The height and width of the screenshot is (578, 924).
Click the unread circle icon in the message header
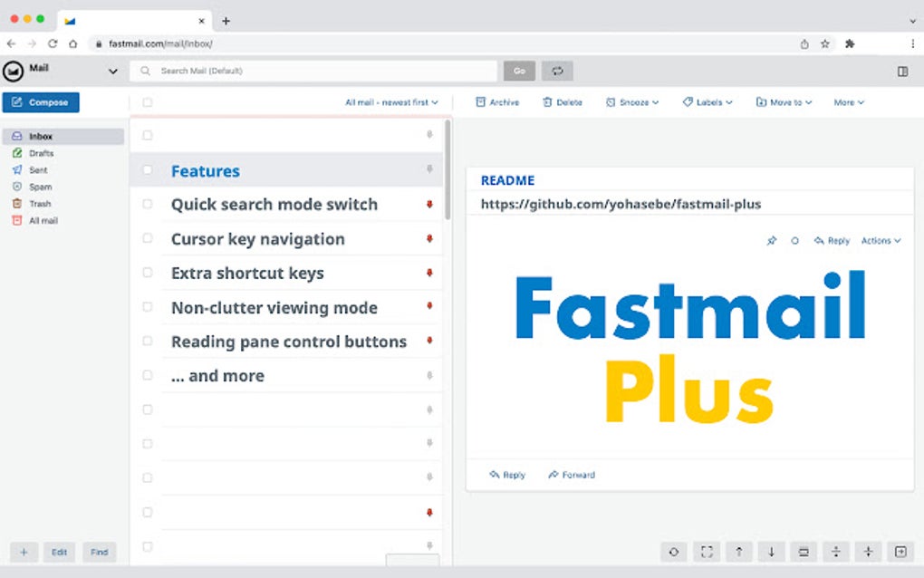(795, 240)
